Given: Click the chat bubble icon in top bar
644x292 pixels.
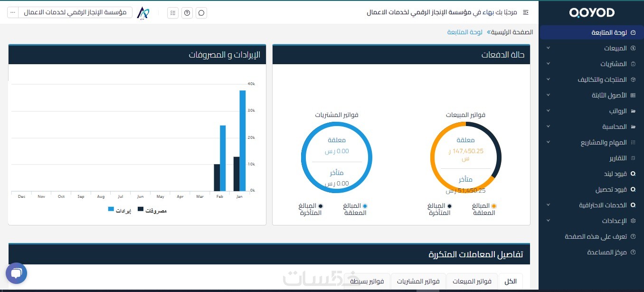Looking at the screenshot, I should pyautogui.click(x=201, y=13).
